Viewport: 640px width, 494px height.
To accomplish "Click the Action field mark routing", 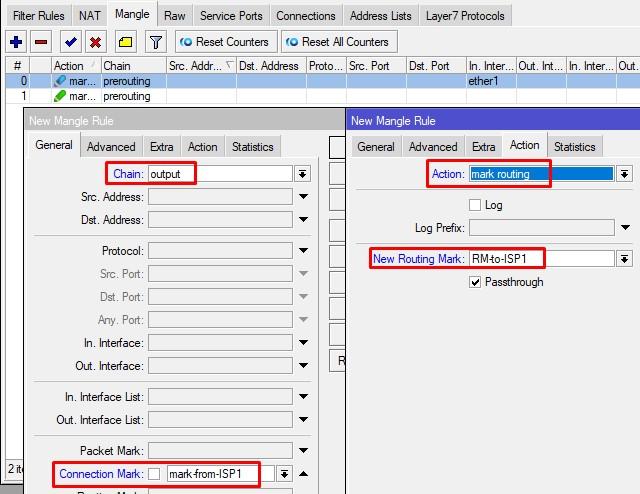I will (541, 174).
